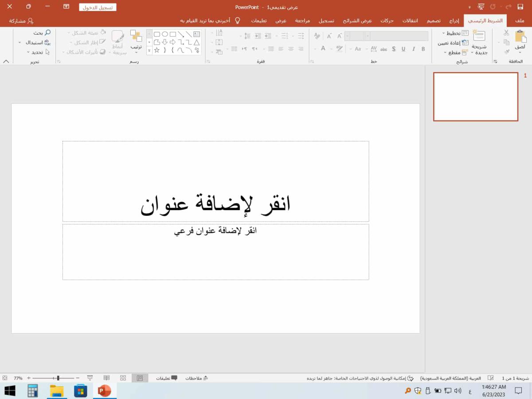The image size is (532, 399).
Task: Switch to Slide Sorter view in status bar
Action: [123, 378]
